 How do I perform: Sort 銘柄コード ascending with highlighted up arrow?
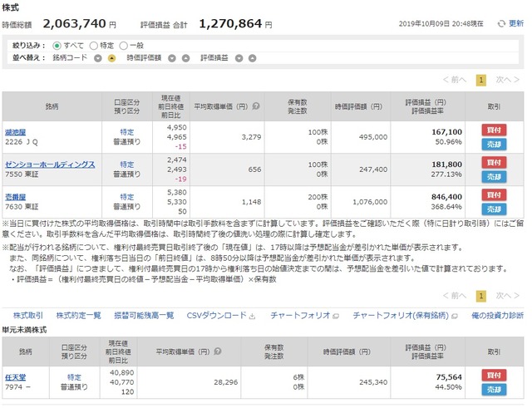111,58
